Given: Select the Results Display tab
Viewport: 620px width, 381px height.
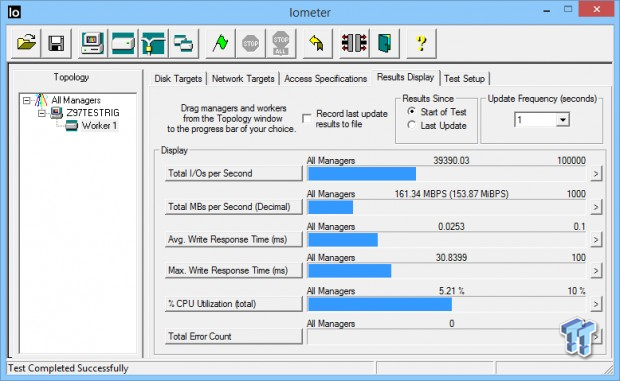Looking at the screenshot, I should [405, 77].
